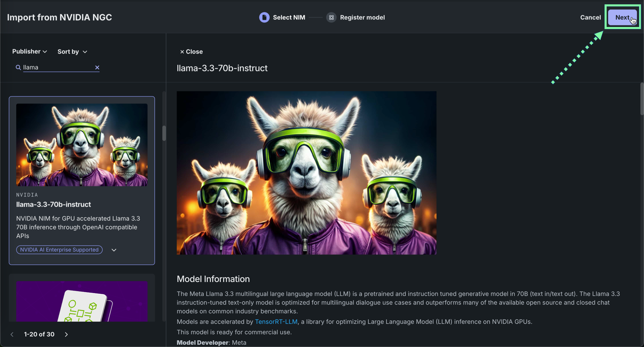Screen dimensions: 644x347
Task: Click the search magnifier icon
Action: click(x=18, y=67)
